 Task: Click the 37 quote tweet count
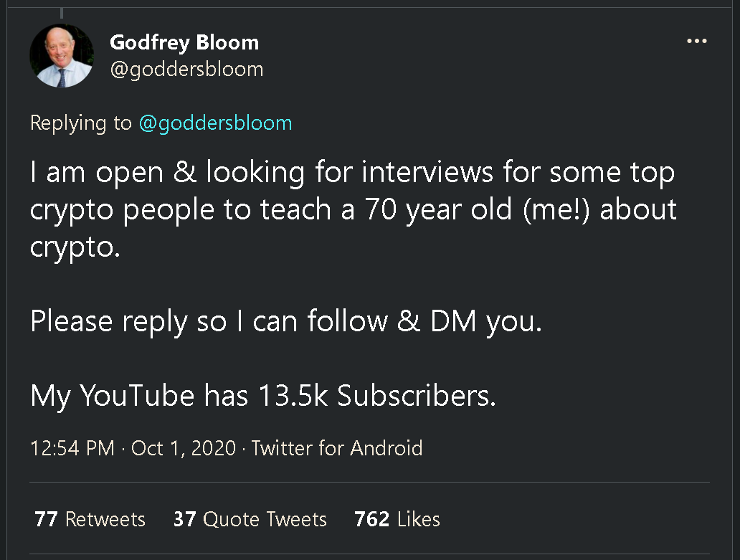pyautogui.click(x=185, y=519)
